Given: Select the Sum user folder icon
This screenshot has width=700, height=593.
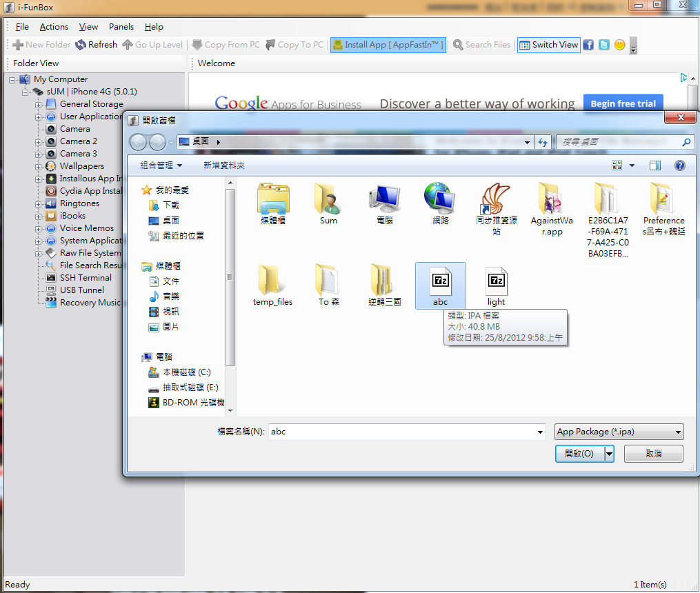Looking at the screenshot, I should 328,204.
